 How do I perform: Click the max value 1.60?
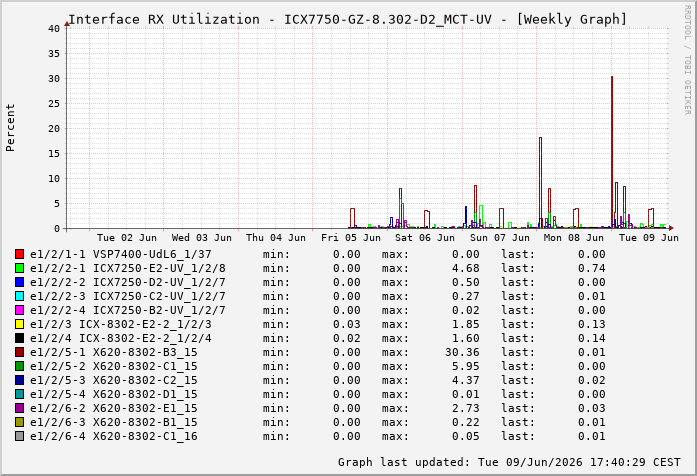[x=466, y=338]
